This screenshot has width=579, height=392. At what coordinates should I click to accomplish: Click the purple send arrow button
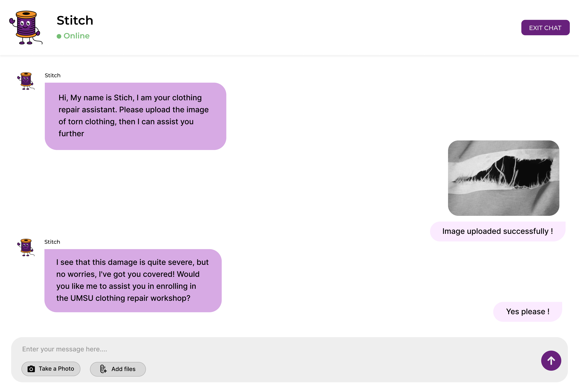pyautogui.click(x=551, y=360)
